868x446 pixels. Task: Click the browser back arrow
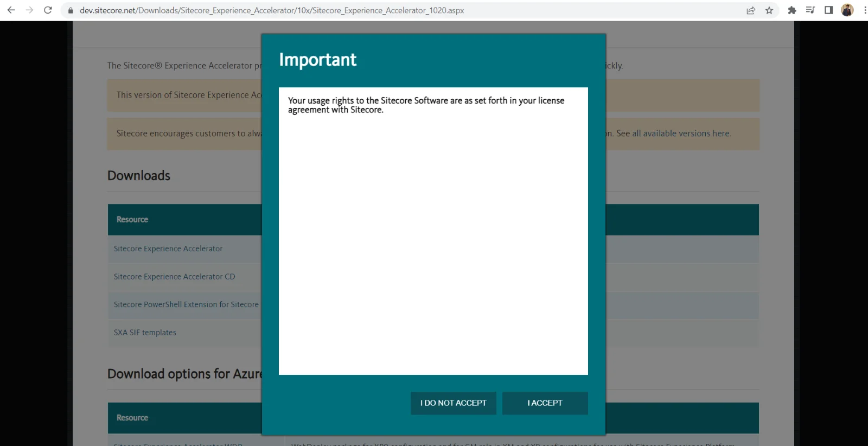click(x=11, y=10)
